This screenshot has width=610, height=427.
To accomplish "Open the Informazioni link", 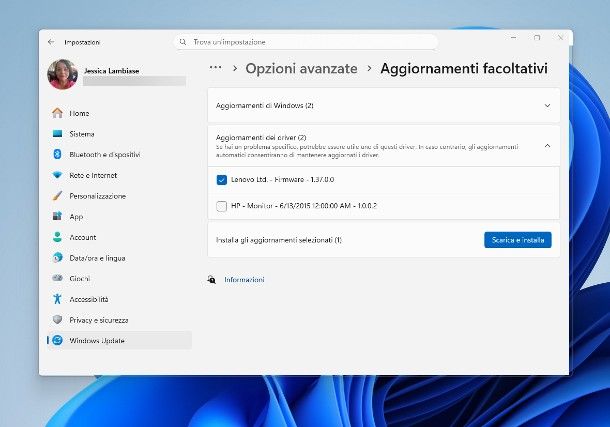I will pos(244,280).
